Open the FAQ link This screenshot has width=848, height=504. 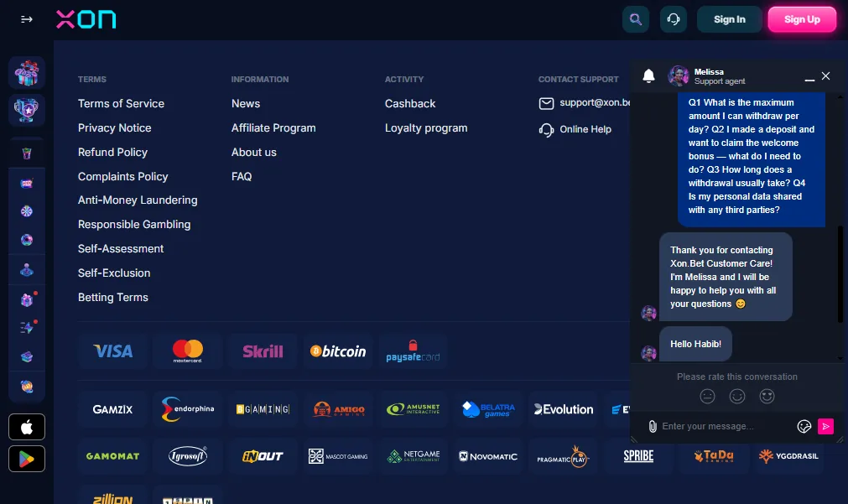(242, 176)
